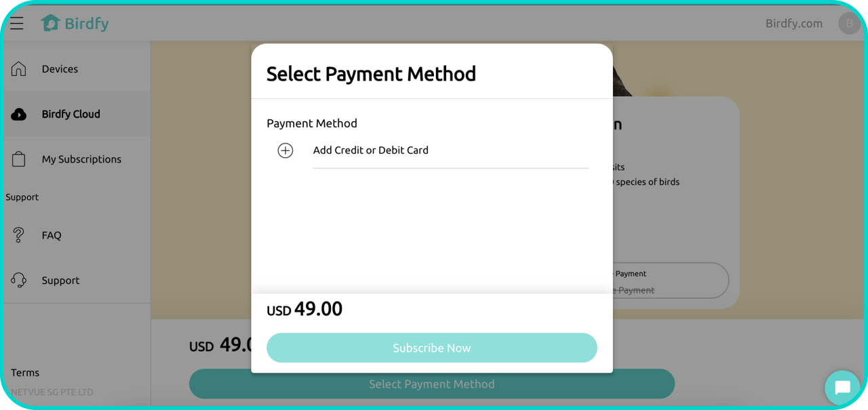868x410 pixels.
Task: Select Support in the sidebar
Action: pos(60,280)
